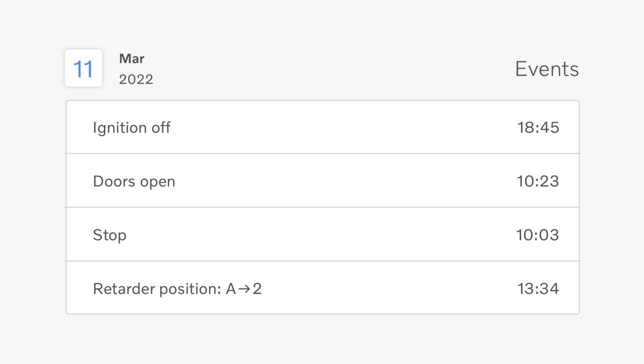
Task: Select the Ignition off event label
Action: [131, 128]
